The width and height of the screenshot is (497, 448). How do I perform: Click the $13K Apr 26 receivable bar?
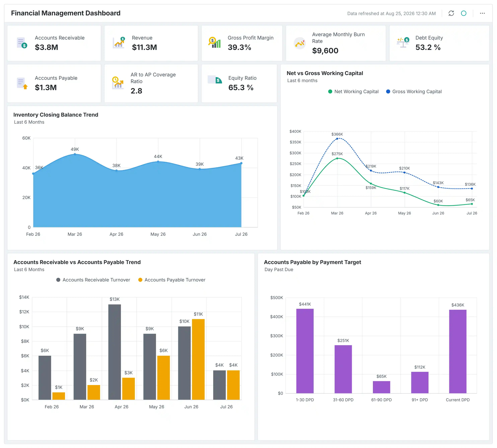click(x=114, y=352)
